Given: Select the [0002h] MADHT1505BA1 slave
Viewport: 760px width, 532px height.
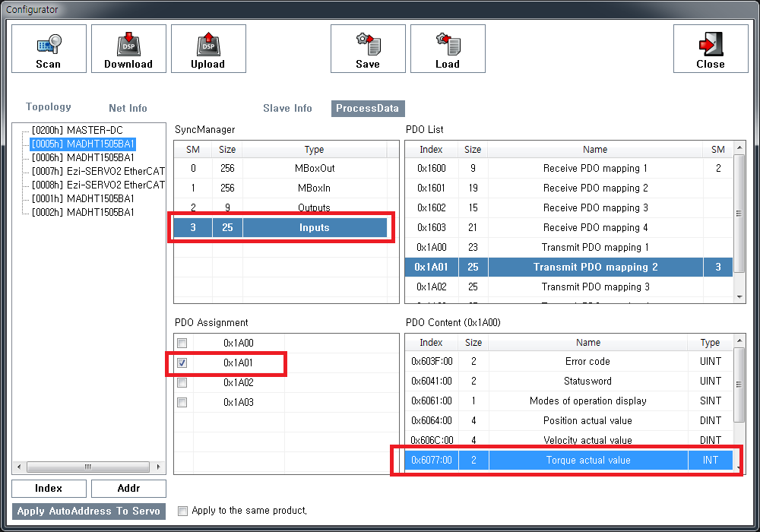Looking at the screenshot, I should coord(83,213).
